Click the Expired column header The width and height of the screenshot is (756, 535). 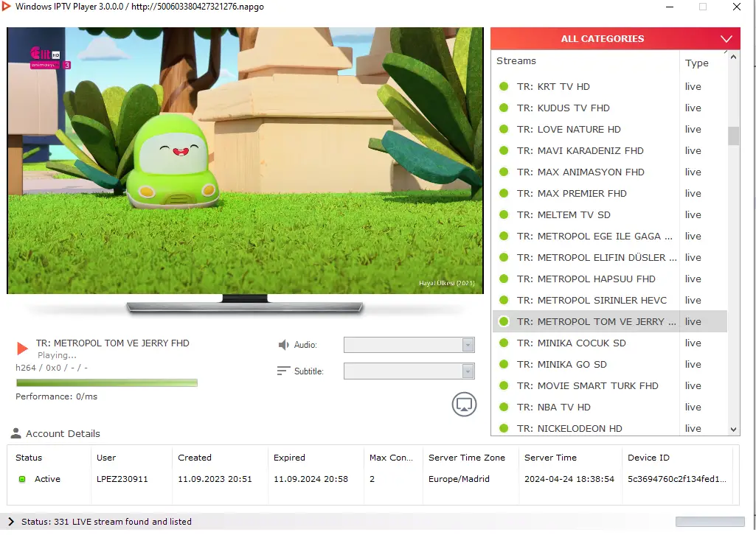[x=289, y=458]
